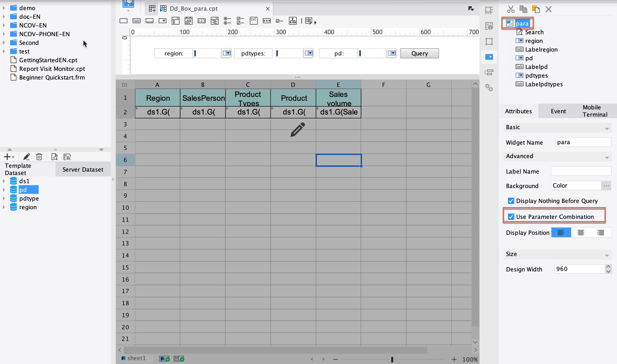Pick the button widget icon in toolbar
This screenshot has height=364, width=617.
(150, 21)
